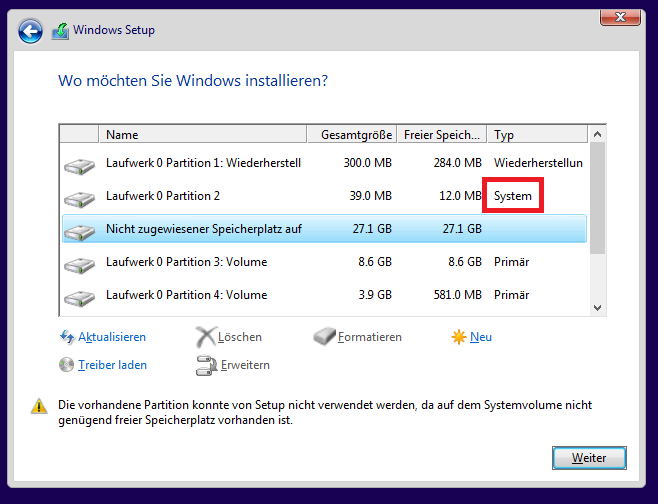Click the partition list scroll up arrow
The image size is (658, 504).
point(598,134)
